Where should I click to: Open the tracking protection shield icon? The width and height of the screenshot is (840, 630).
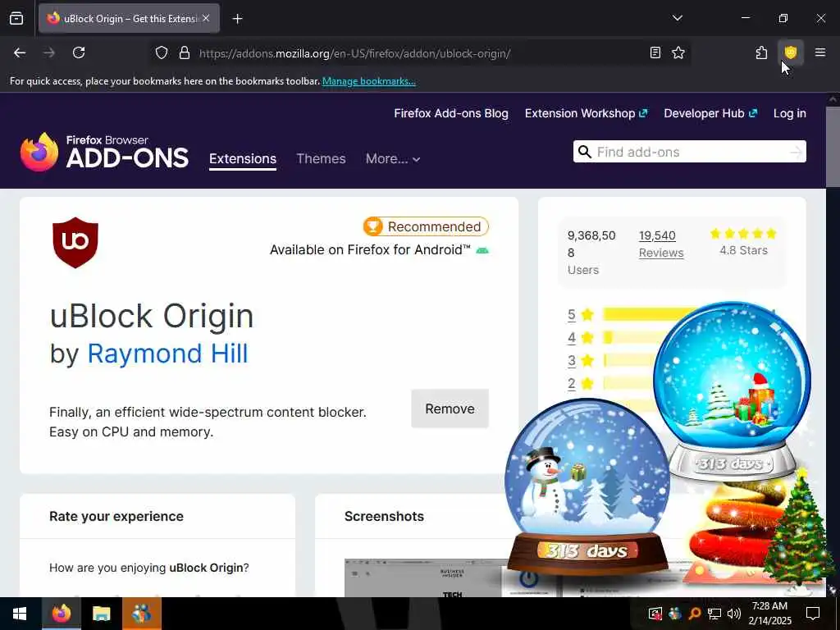pyautogui.click(x=162, y=52)
